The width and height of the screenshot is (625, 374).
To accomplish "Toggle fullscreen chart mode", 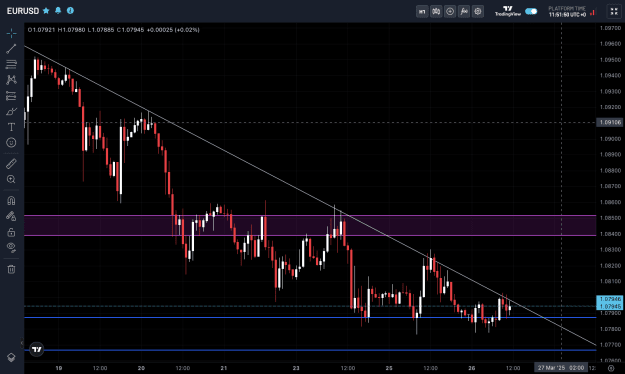I will pyautogui.click(x=614, y=12).
